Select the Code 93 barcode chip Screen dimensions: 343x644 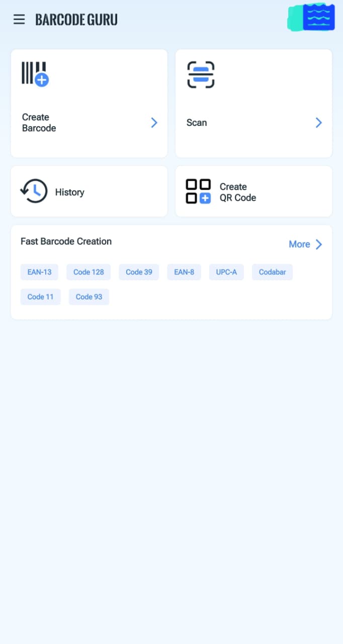point(89,297)
